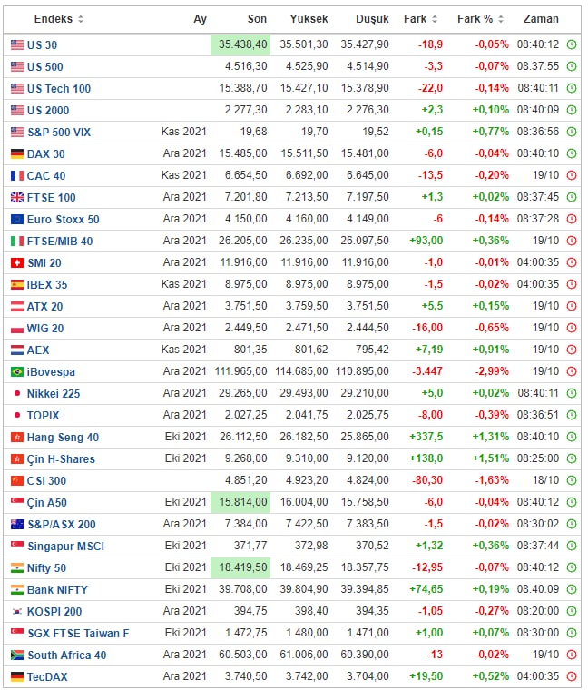The height and width of the screenshot is (700, 588).
Task: Click the Son column header
Action: click(x=257, y=19)
